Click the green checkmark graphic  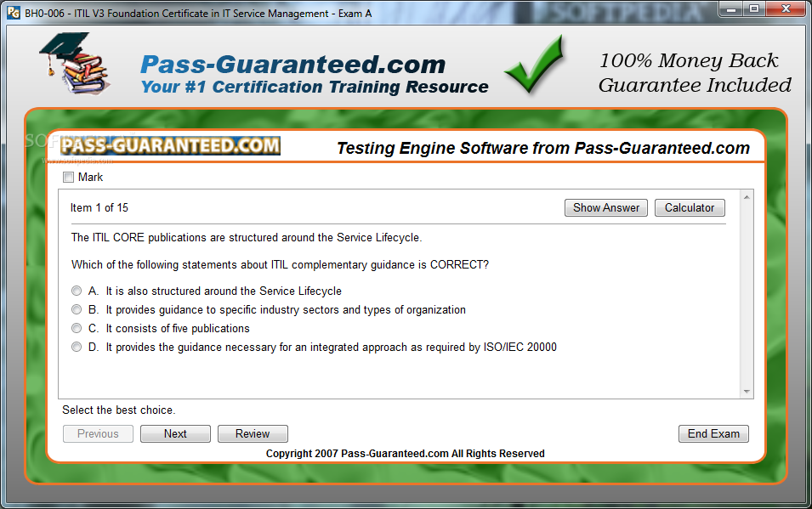coord(535,64)
